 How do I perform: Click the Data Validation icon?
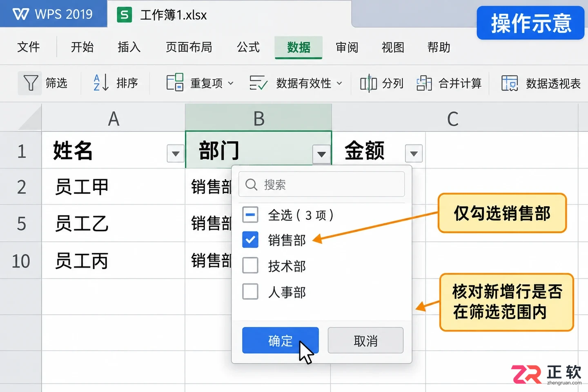click(x=258, y=83)
